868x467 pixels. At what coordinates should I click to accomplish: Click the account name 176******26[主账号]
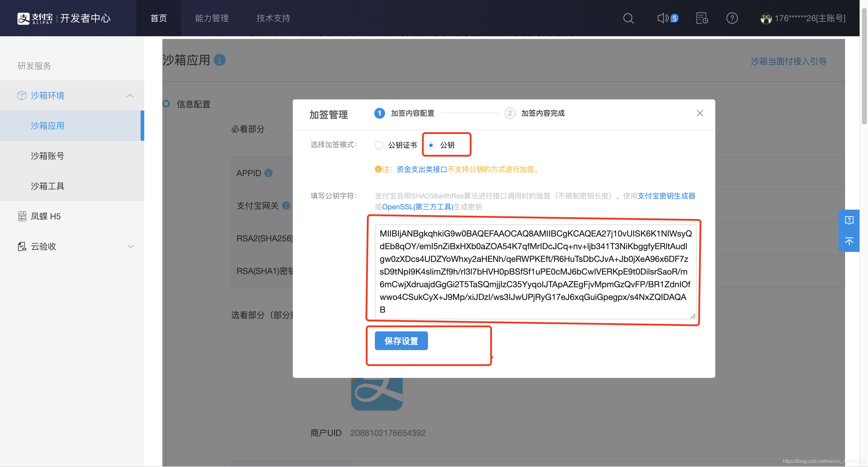[x=810, y=18]
